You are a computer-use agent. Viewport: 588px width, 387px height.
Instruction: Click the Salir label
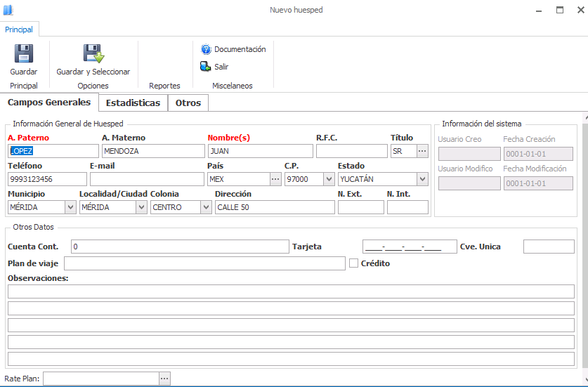(x=221, y=67)
